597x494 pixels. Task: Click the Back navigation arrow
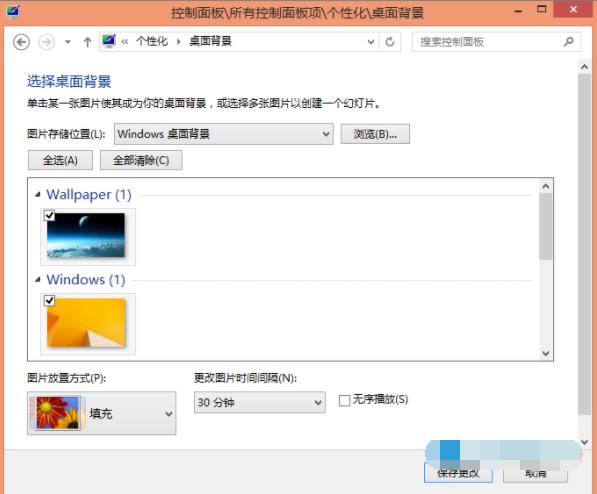coord(21,42)
